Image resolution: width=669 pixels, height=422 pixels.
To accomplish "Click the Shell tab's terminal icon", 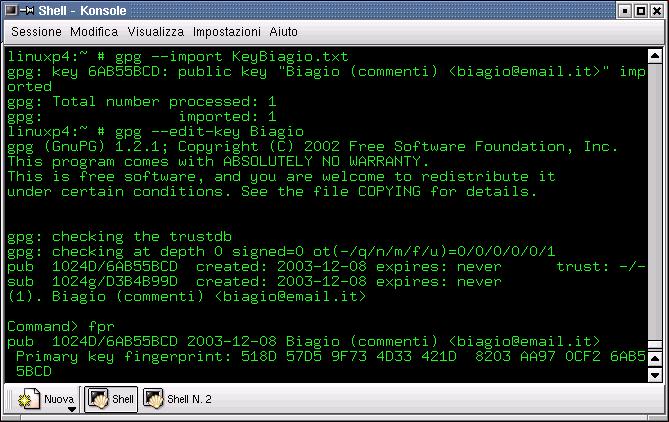I will (x=98, y=400).
